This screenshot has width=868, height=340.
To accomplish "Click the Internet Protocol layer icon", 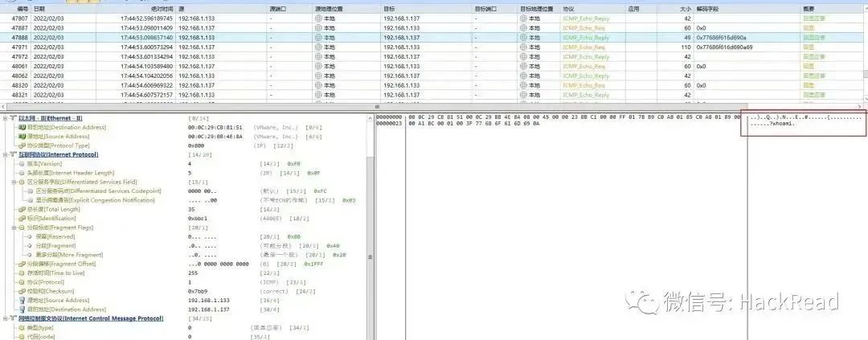I will [14, 154].
